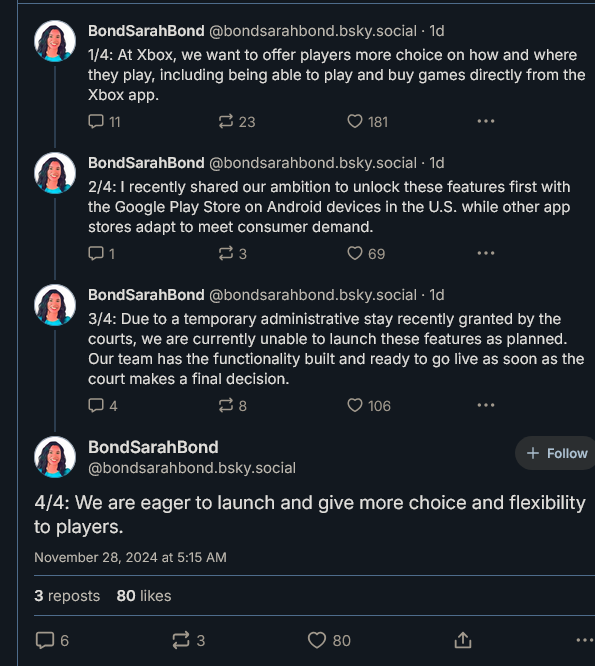
Task: Like the 2/4 post with 69 likes
Action: (x=366, y=254)
